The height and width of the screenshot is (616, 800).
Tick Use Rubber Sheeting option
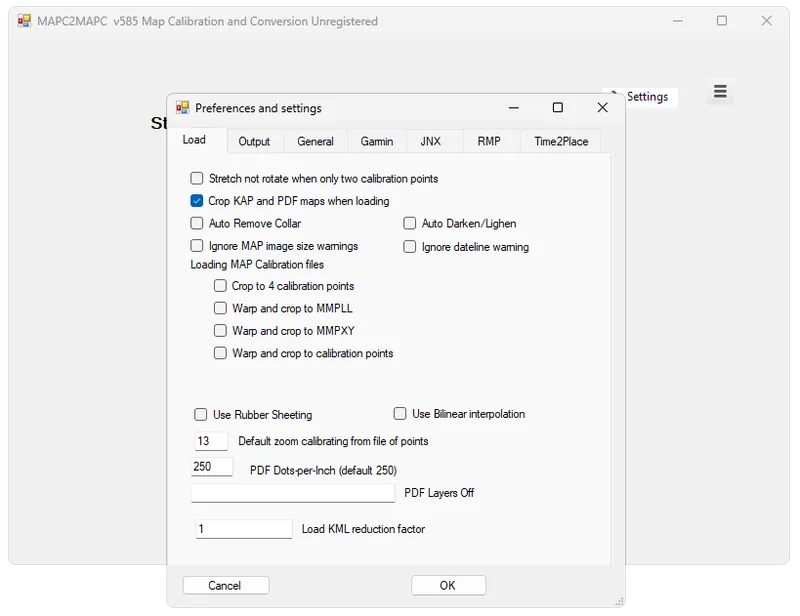tap(201, 414)
